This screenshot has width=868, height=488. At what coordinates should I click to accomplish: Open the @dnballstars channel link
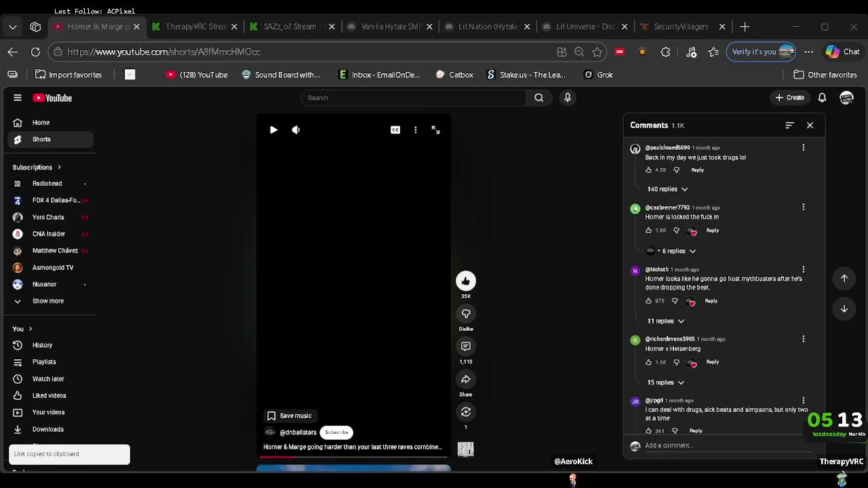[x=298, y=432]
